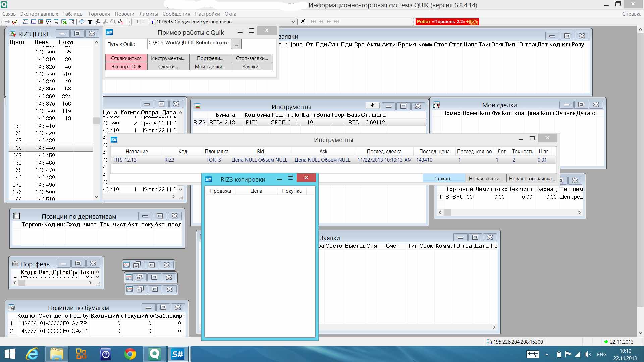Click the green X spreadsheet export toolbar icon
The image size is (644, 362).
(64, 22)
